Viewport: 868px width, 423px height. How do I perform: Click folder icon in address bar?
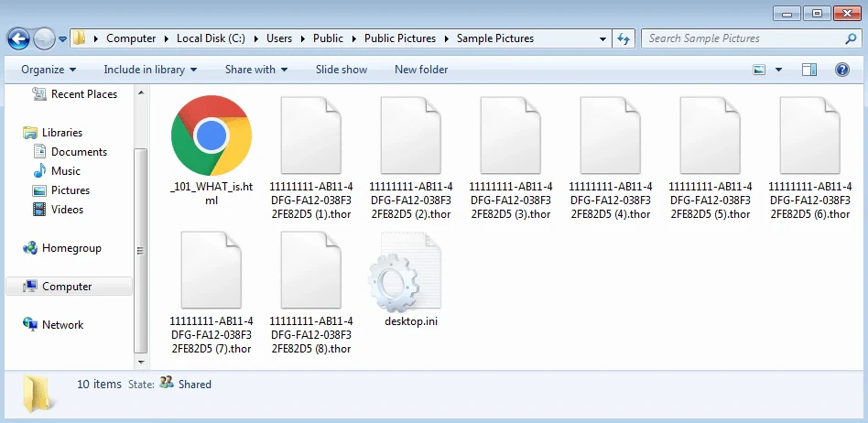(80, 38)
